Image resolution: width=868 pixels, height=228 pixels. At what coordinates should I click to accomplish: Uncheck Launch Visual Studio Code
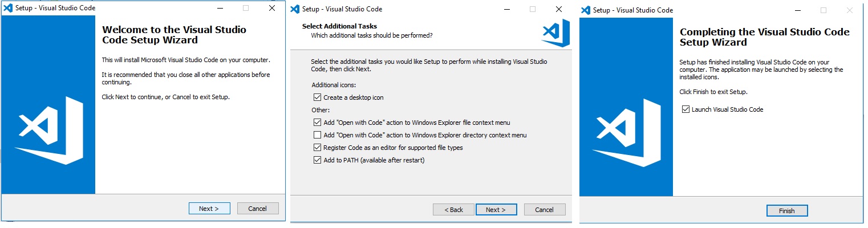(686, 109)
